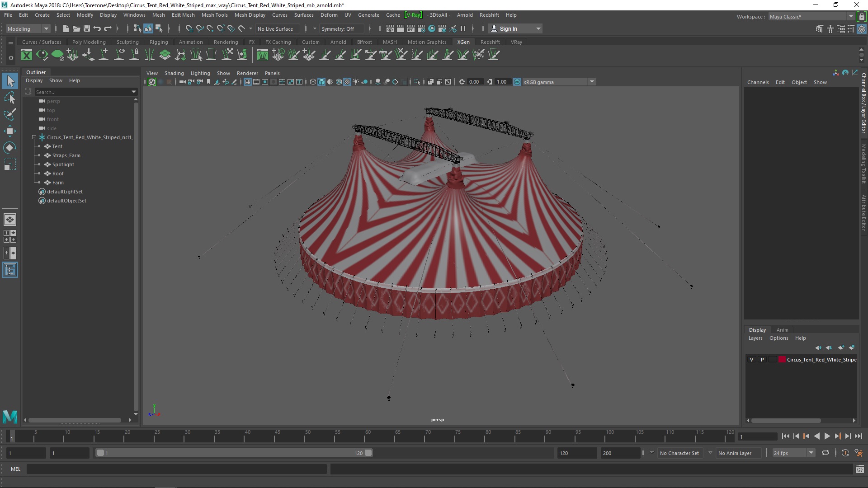Toggle wireframe on shaded viewport icon
Viewport: 868px width, 488px height.
point(339,82)
